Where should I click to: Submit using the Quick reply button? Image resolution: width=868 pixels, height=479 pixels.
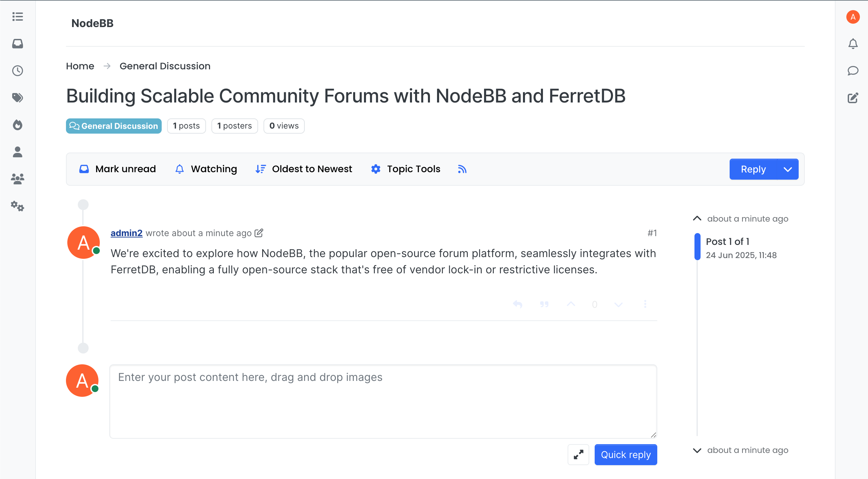tap(625, 455)
